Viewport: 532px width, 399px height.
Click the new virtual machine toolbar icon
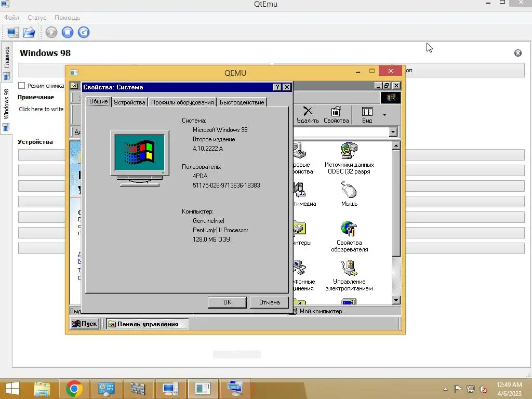[13, 33]
